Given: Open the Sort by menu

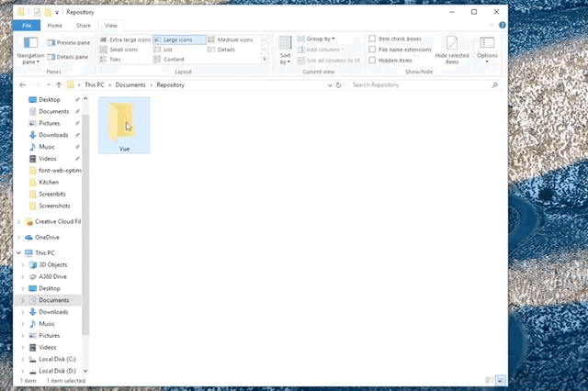Looking at the screenshot, I should coord(285,50).
